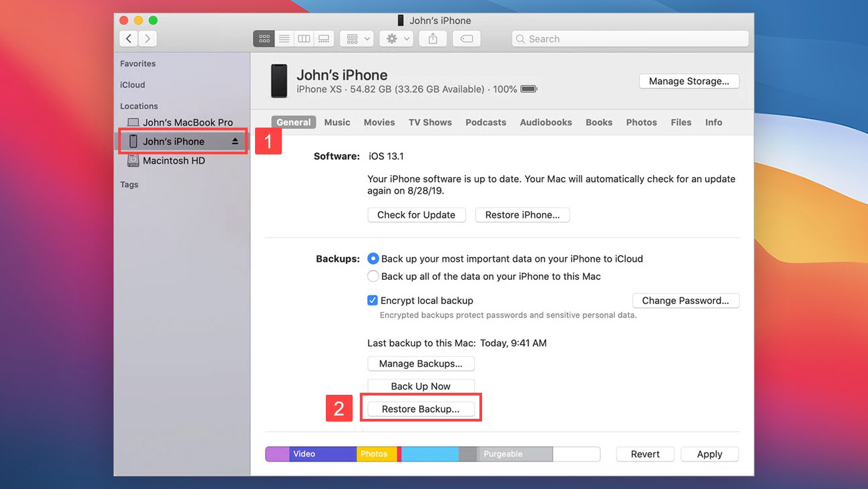This screenshot has height=489, width=868.
Task: Click Change Password button
Action: tap(685, 301)
